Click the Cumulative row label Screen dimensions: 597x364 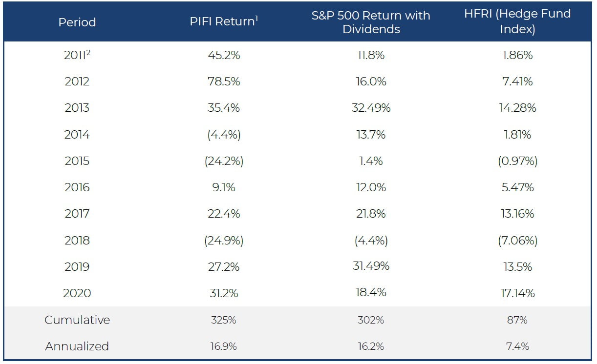coord(77,320)
